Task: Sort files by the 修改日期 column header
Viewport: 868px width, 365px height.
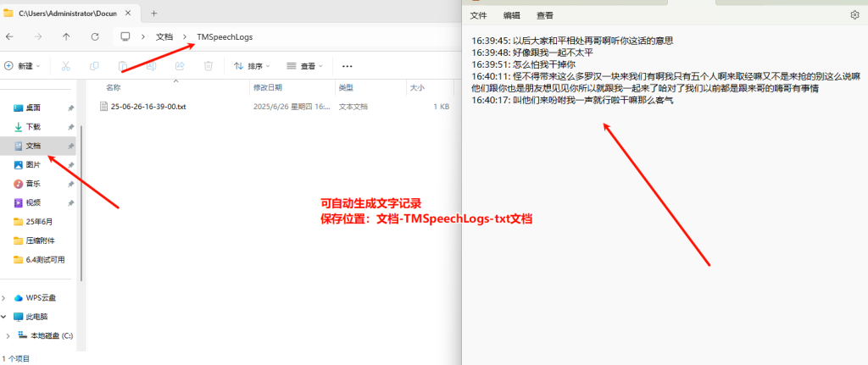Action: click(x=267, y=87)
